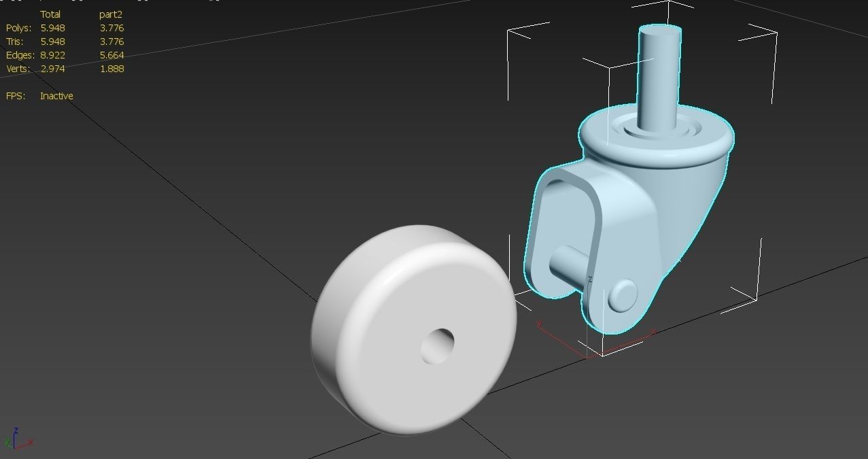
Task: Click the round axle pin cap on the bracket
Action: [x=623, y=296]
